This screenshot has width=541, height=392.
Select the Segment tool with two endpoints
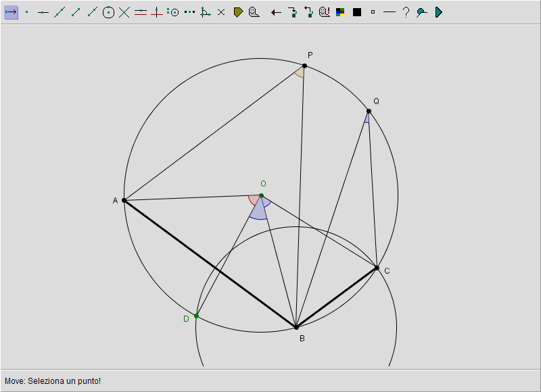tap(76, 12)
